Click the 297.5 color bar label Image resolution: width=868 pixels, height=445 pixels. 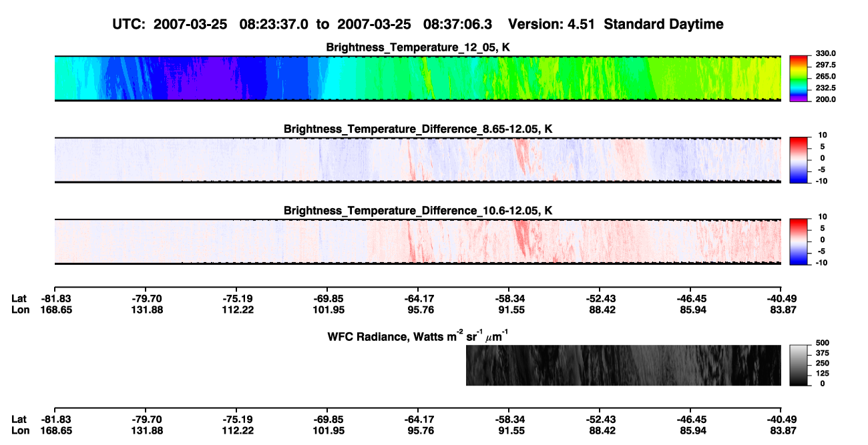pyautogui.click(x=825, y=65)
